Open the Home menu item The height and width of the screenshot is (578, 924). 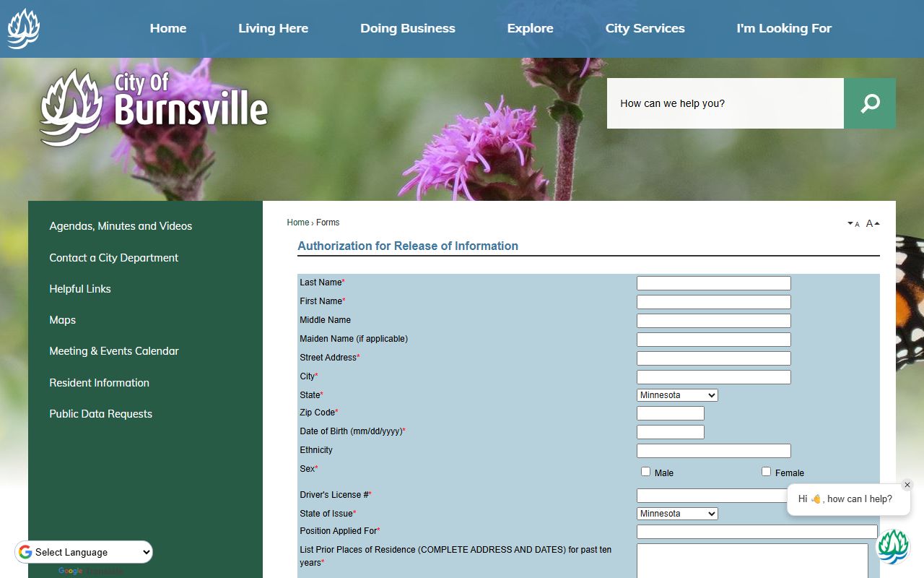168,28
